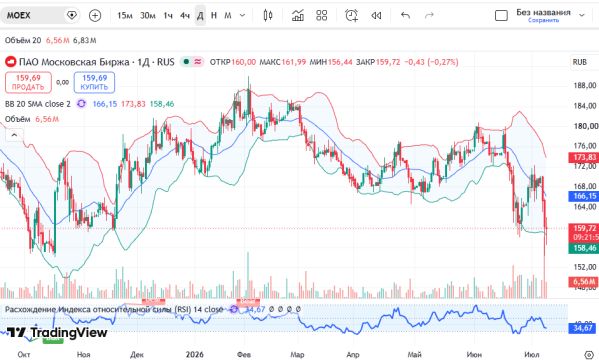The width and height of the screenshot is (599, 363).
Task: Undo the last action with arrow icon
Action: (x=405, y=16)
